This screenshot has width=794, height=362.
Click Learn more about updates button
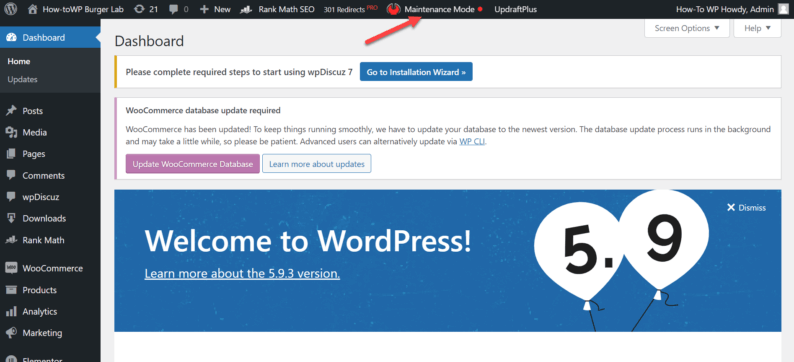pyautogui.click(x=316, y=164)
